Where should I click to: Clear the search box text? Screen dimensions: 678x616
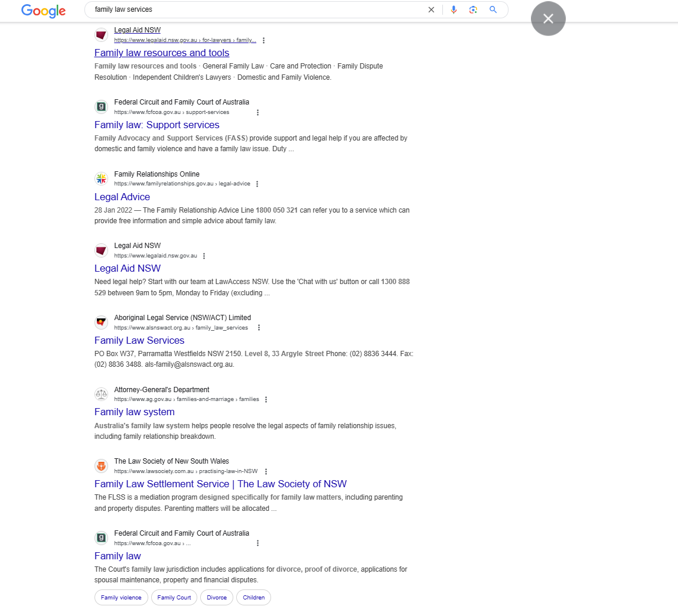[431, 9]
